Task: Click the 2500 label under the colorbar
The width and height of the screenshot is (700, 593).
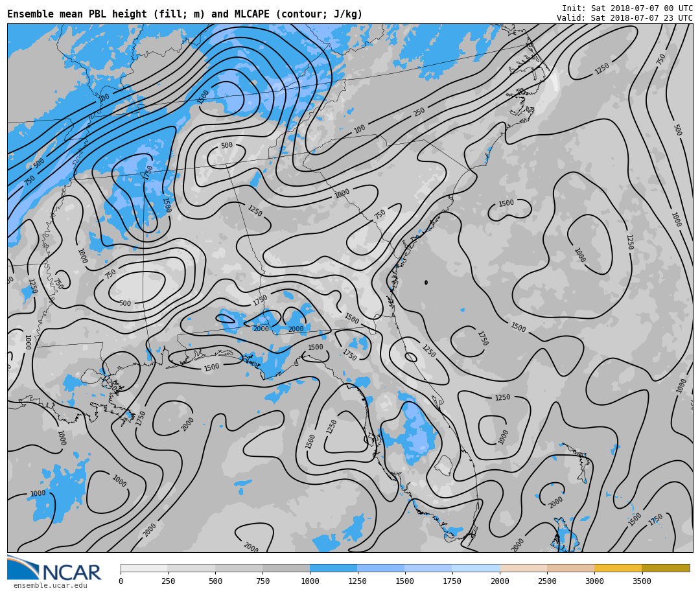Action: point(547,581)
